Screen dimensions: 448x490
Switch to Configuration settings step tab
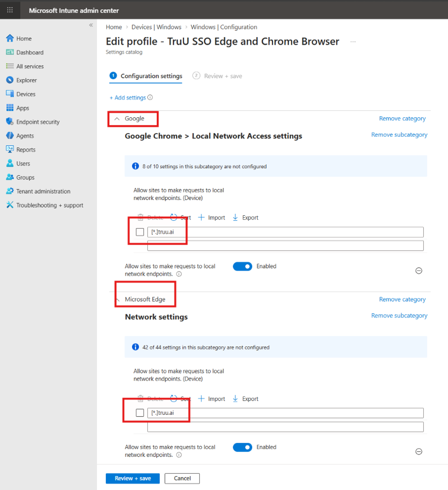coord(146,76)
